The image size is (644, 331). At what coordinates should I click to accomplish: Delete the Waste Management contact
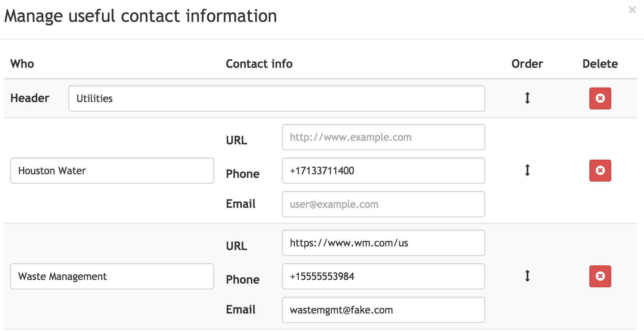(x=600, y=276)
